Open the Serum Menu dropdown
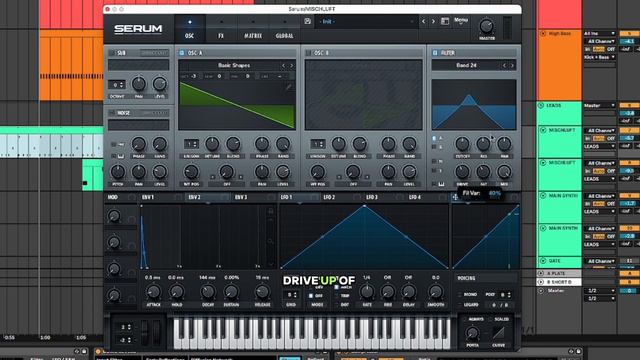640x360 pixels. [461, 20]
